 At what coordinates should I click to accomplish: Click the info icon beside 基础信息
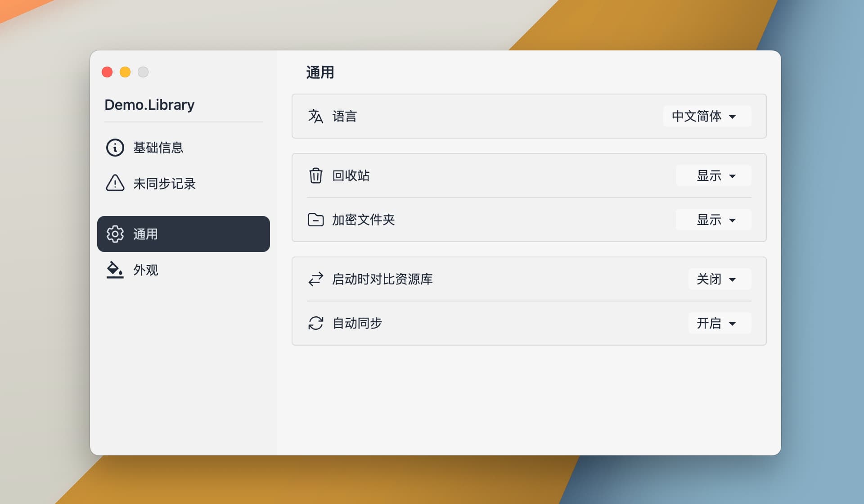[x=115, y=148]
